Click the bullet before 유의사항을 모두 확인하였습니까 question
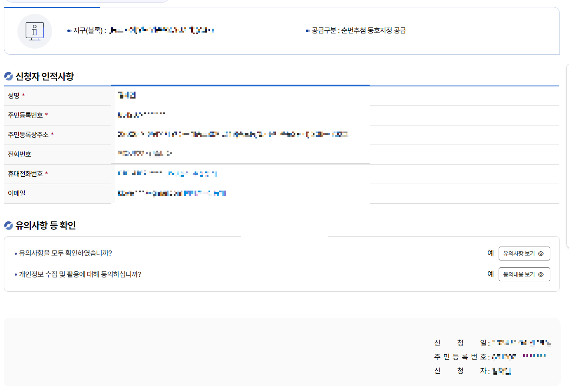 [x=15, y=253]
